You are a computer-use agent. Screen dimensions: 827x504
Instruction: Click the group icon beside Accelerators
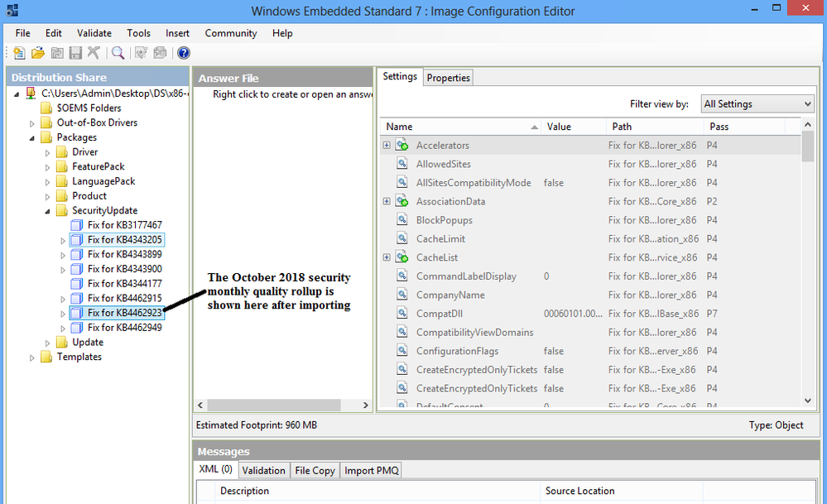[x=401, y=145]
